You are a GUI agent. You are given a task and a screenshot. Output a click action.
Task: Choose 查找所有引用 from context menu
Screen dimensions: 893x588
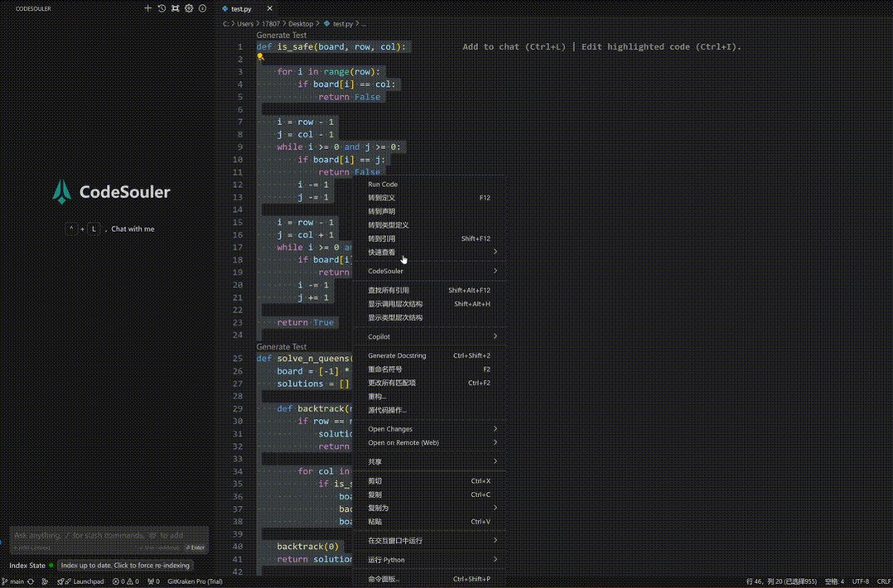click(430, 291)
